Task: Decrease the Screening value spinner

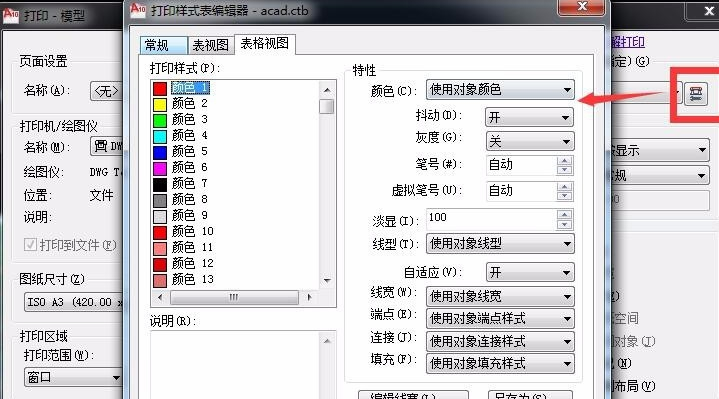Action: tap(564, 224)
